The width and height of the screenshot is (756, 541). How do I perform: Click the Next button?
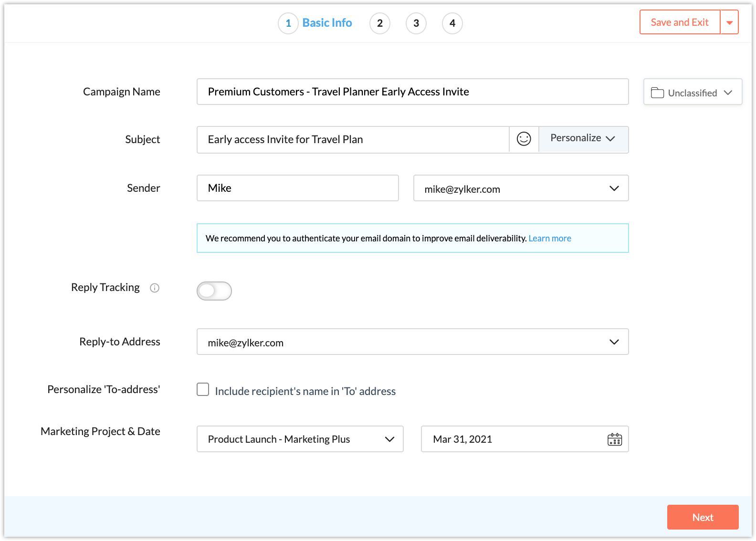(x=703, y=517)
